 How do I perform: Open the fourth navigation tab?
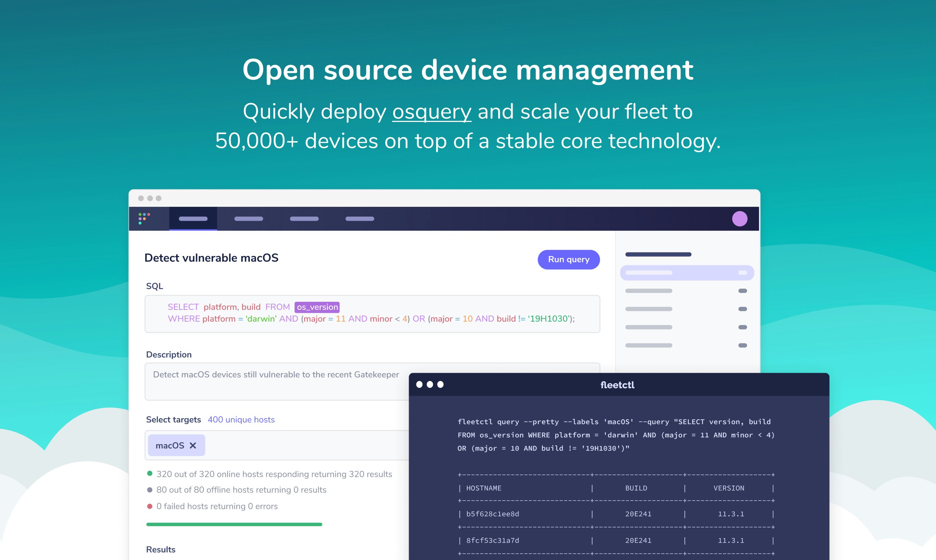click(x=359, y=218)
